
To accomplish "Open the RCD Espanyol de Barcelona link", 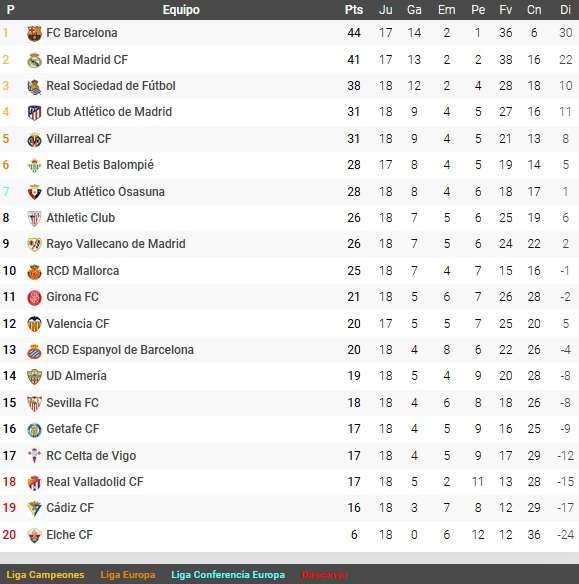I will click(120, 350).
